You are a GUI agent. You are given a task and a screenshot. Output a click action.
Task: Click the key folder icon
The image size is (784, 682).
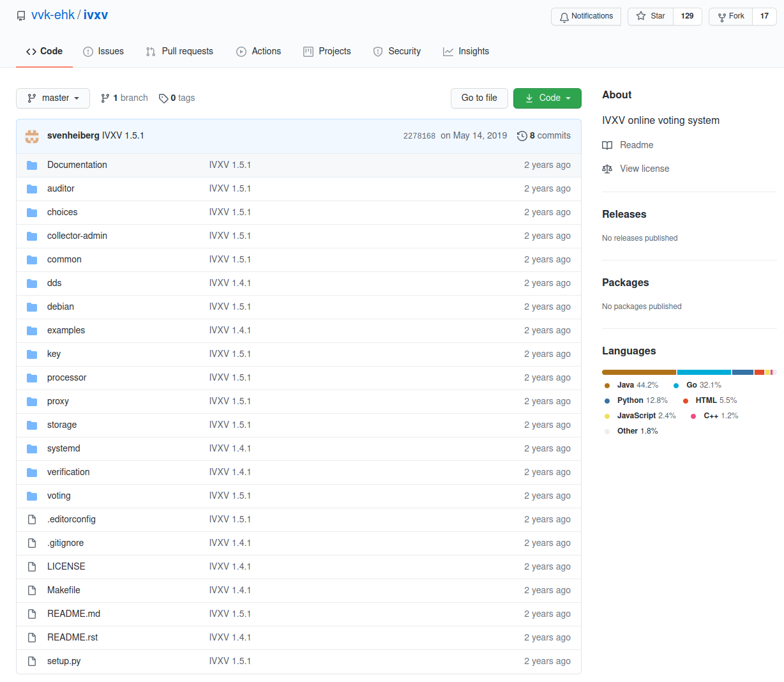tap(32, 354)
